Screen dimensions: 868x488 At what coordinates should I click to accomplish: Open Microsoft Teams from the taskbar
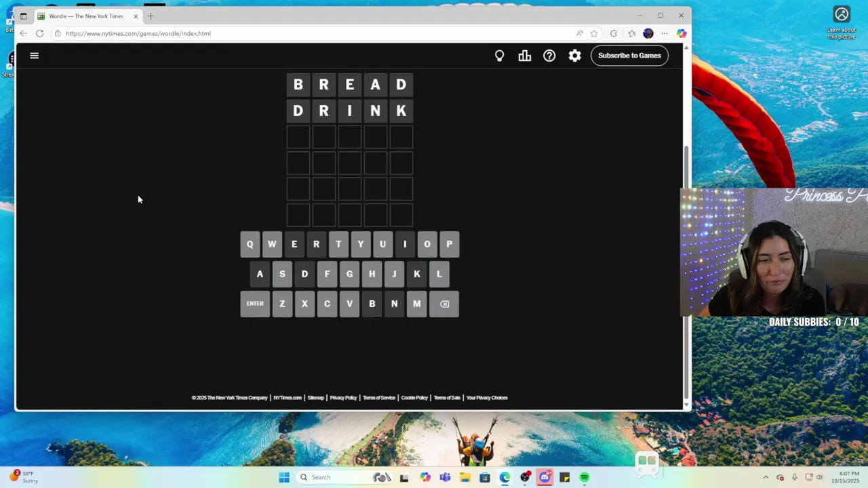(445, 477)
